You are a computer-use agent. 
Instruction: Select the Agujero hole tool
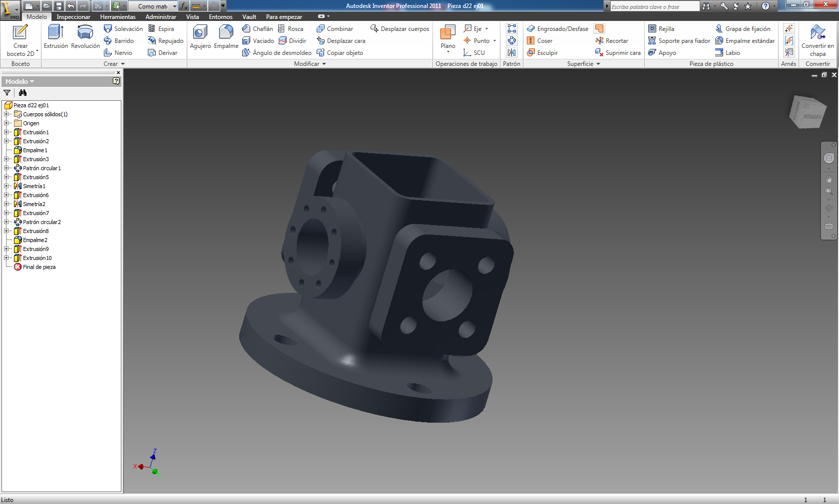coord(200,37)
